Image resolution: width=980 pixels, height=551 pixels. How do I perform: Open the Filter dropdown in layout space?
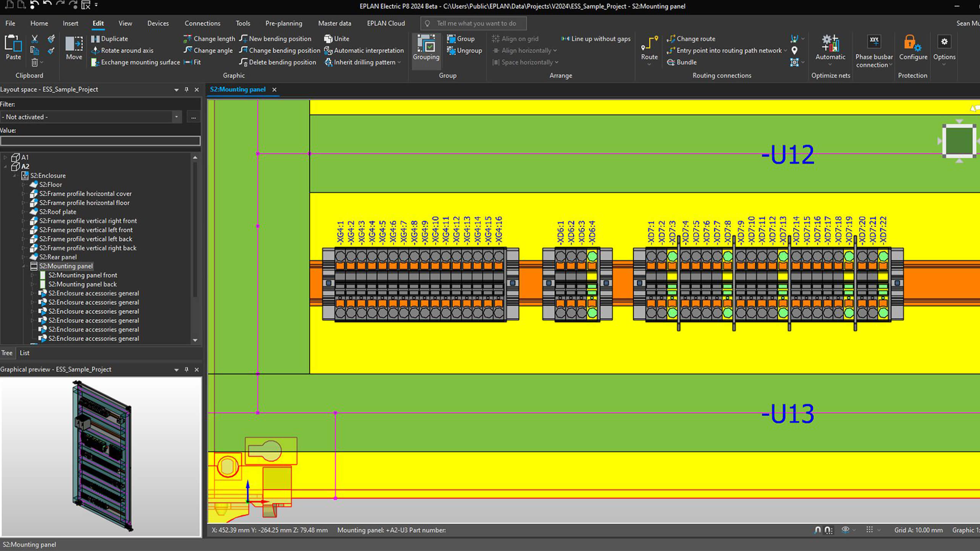coord(176,117)
